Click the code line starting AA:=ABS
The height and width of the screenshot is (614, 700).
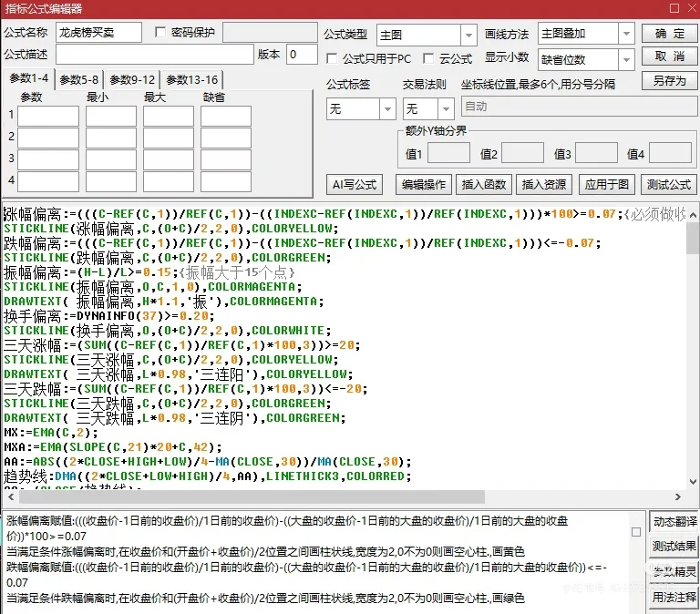pos(208,461)
